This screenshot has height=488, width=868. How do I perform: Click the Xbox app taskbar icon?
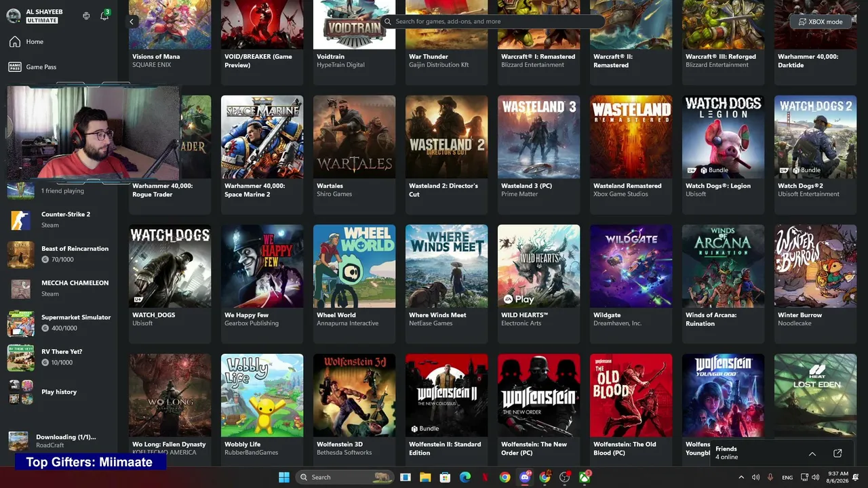coord(584,477)
